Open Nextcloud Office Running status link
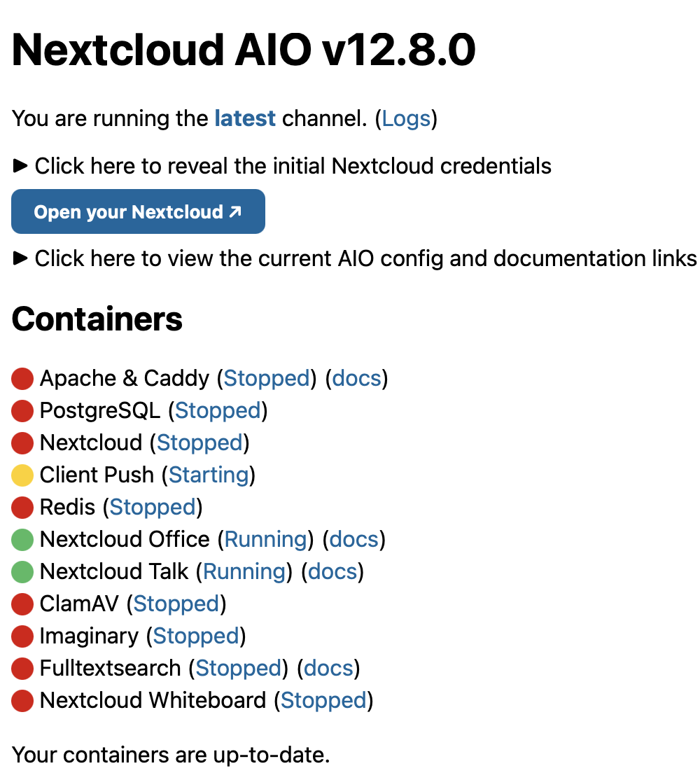Screen dimensions: 700x780 266,540
